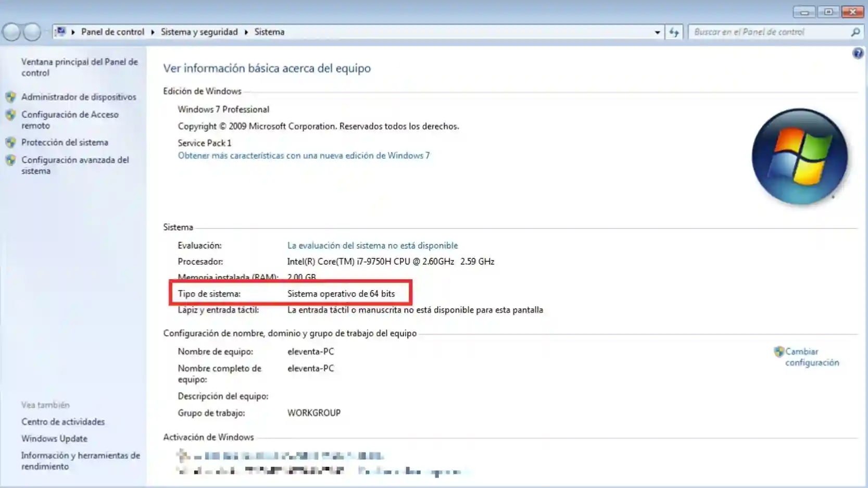Click shield icon next to Configuración avanzada del sistema
The width and height of the screenshot is (868, 488).
coord(10,160)
